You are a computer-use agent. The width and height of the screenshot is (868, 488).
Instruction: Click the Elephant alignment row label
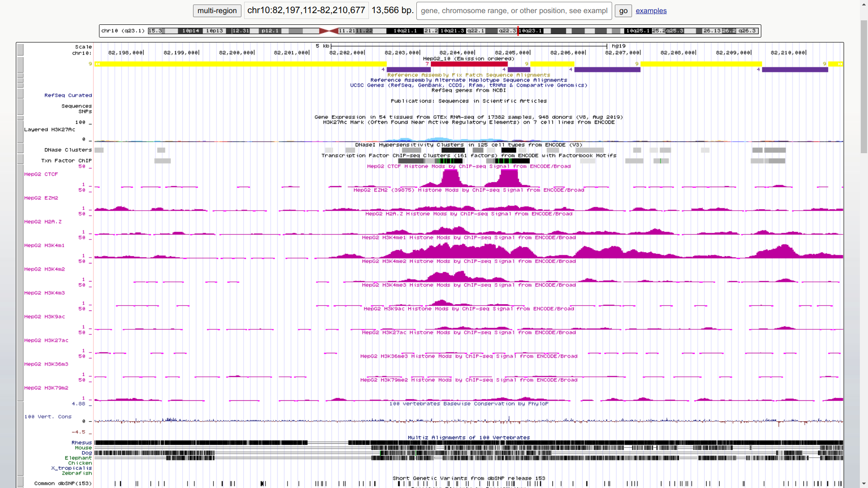point(78,458)
